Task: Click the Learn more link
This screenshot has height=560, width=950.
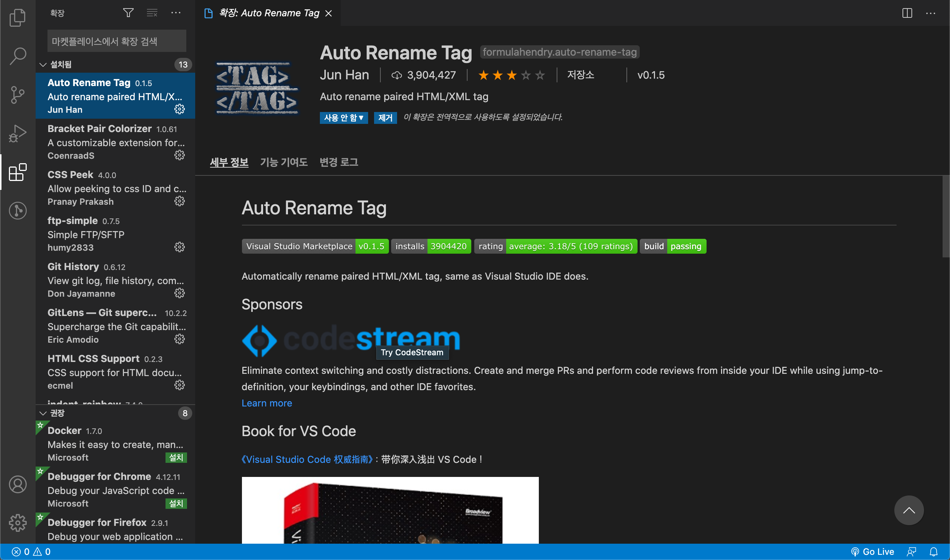Action: coord(266,403)
